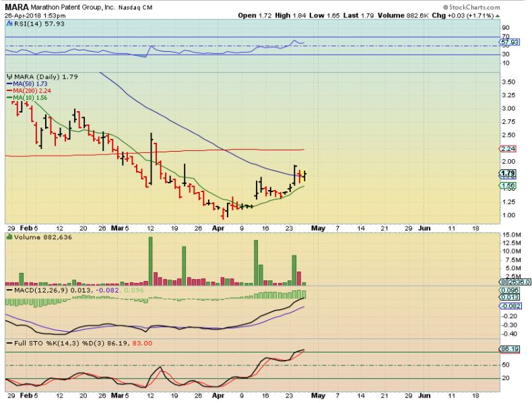This screenshot has width=532, height=403.
Task: Click the 90 label on the RSI axis
Action: click(506, 28)
